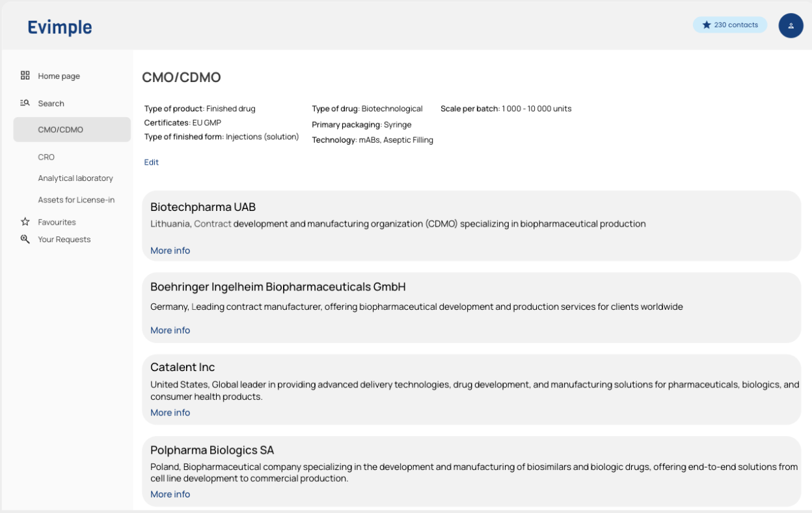Screen dimensions: 812x513
Task: Click Certificates: EU GMP text
Action: pos(183,122)
